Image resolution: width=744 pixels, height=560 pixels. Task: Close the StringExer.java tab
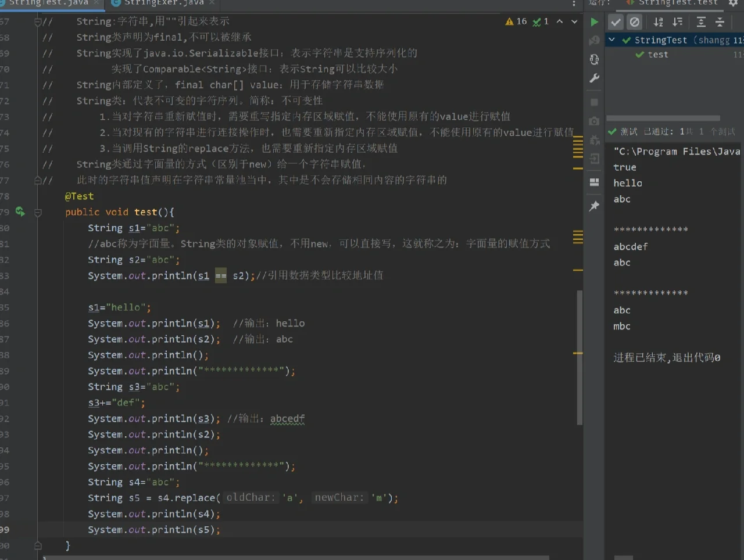pos(212,3)
